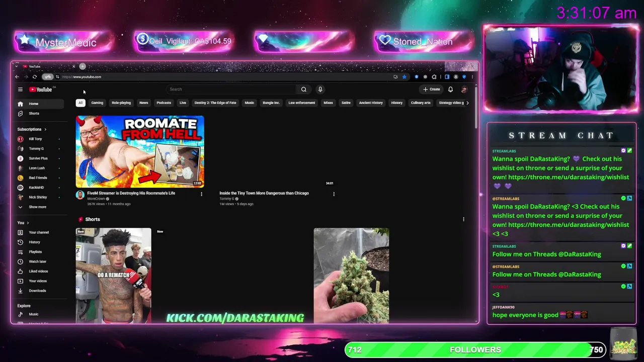The height and width of the screenshot is (362, 644).
Task: Open the browser three-dot menu
Action: [x=472, y=77]
